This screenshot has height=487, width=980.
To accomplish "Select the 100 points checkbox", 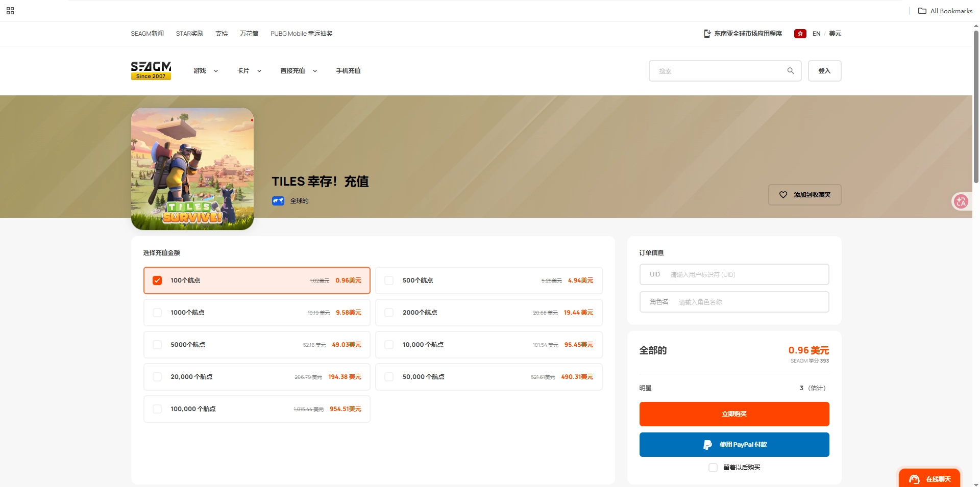I will tap(157, 280).
